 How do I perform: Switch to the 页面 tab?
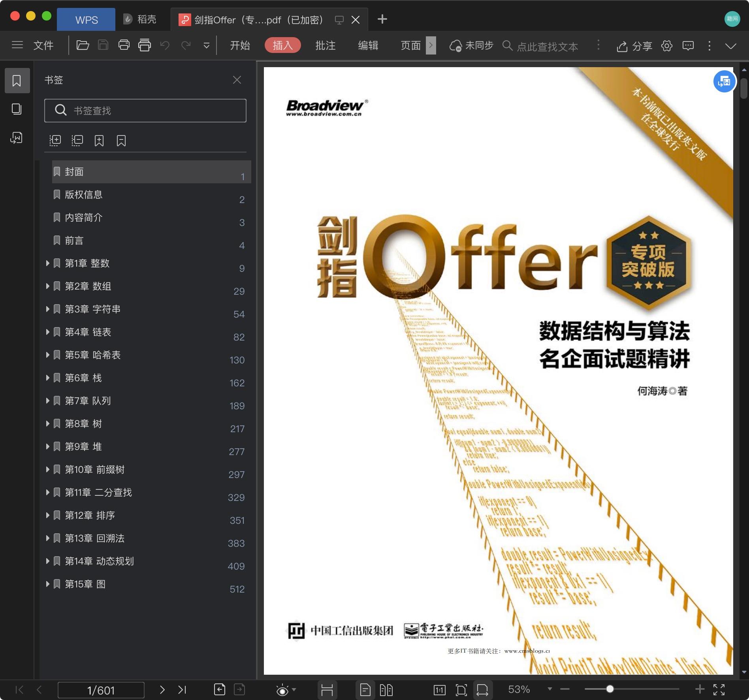(411, 45)
